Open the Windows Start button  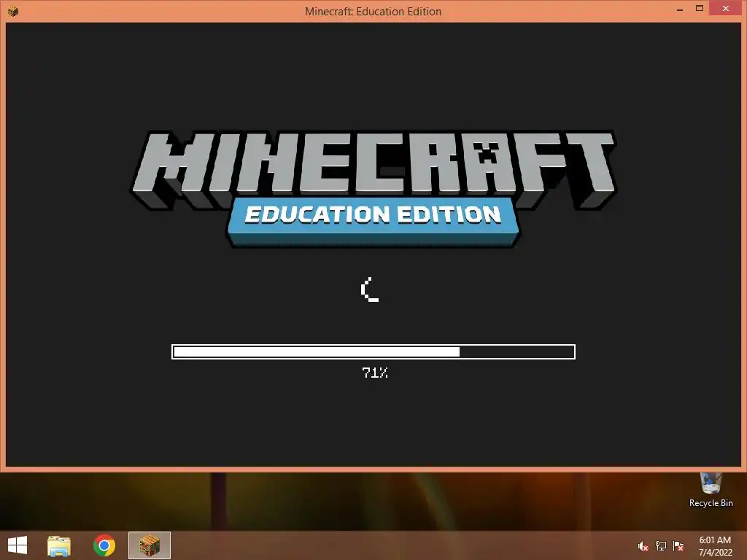18,545
